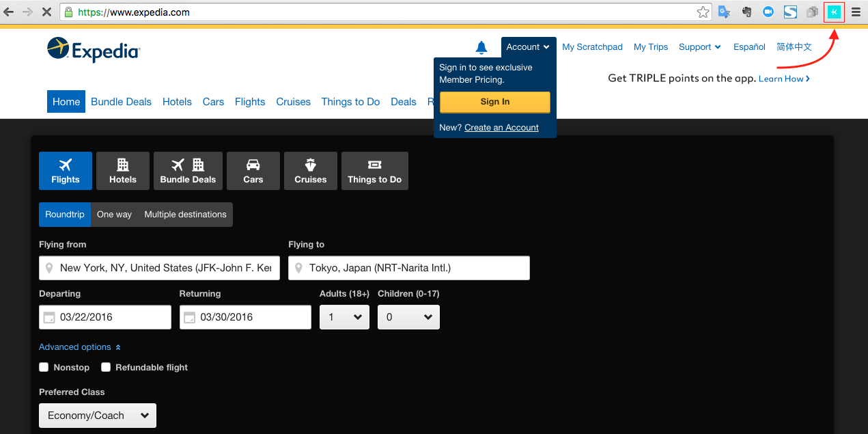Stop the page loading with the X

pyautogui.click(x=47, y=12)
